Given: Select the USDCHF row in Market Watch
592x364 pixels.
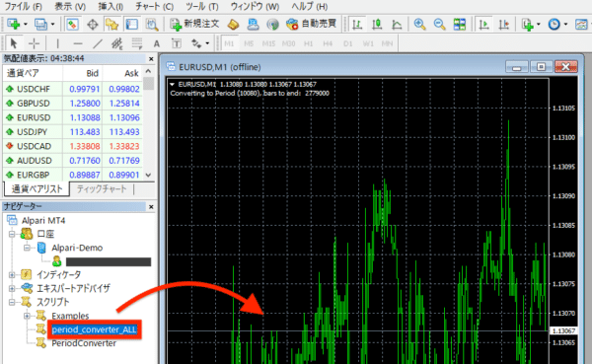Looking at the screenshot, I should click(x=72, y=89).
